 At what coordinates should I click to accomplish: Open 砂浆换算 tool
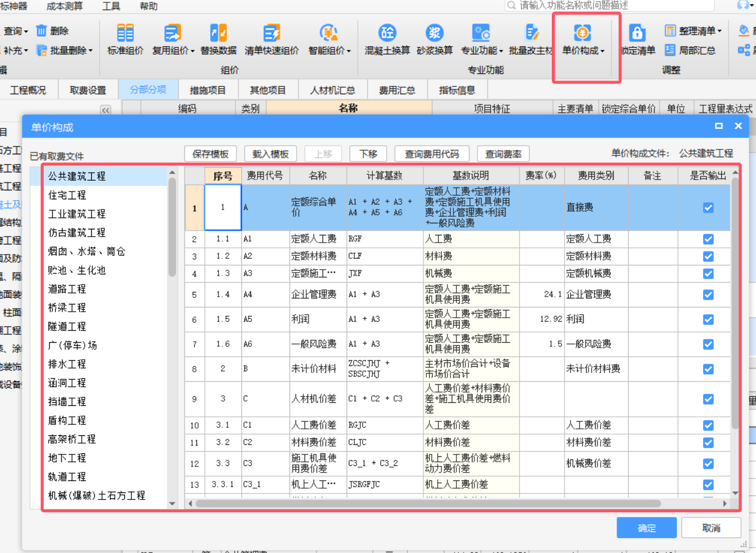(x=434, y=32)
